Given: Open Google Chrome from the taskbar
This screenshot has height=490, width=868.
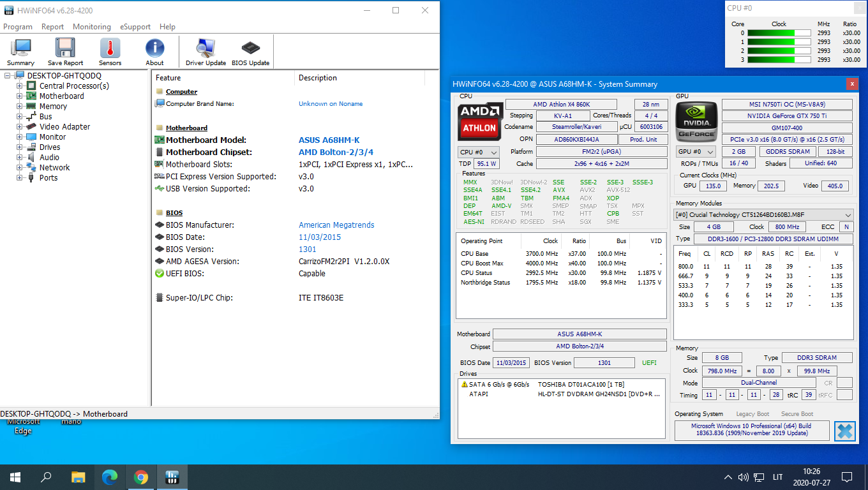Looking at the screenshot, I should click(x=141, y=477).
